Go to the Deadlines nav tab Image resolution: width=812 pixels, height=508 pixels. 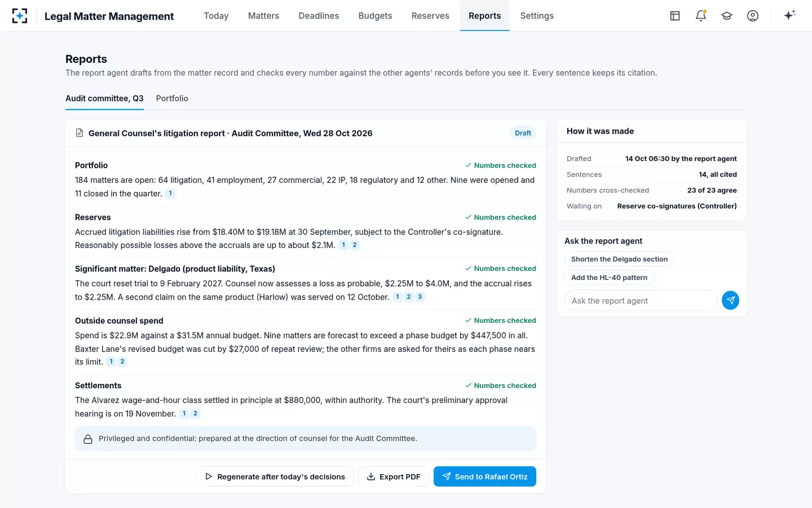319,16
